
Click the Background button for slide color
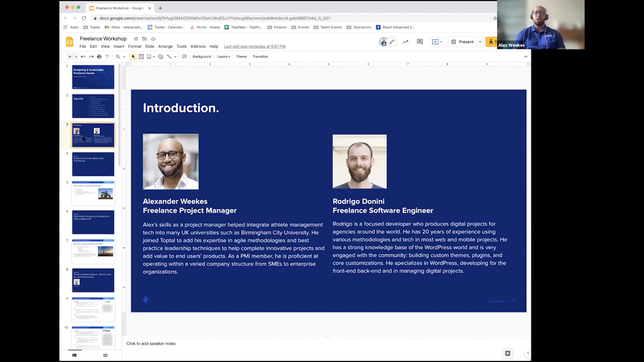point(202,57)
